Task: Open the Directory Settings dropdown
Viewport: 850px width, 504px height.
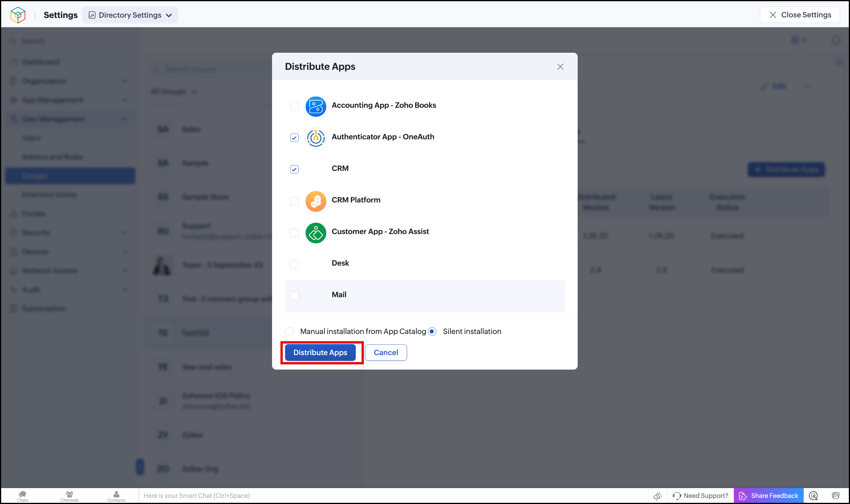Action: (x=130, y=15)
